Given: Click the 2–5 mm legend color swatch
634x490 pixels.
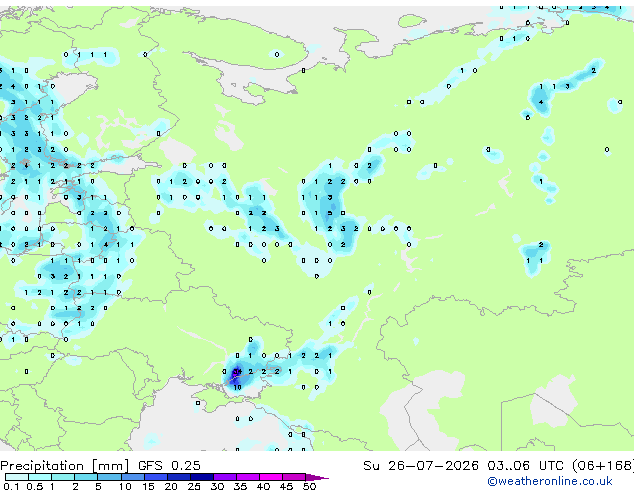Looking at the screenshot, I should coord(86,477).
